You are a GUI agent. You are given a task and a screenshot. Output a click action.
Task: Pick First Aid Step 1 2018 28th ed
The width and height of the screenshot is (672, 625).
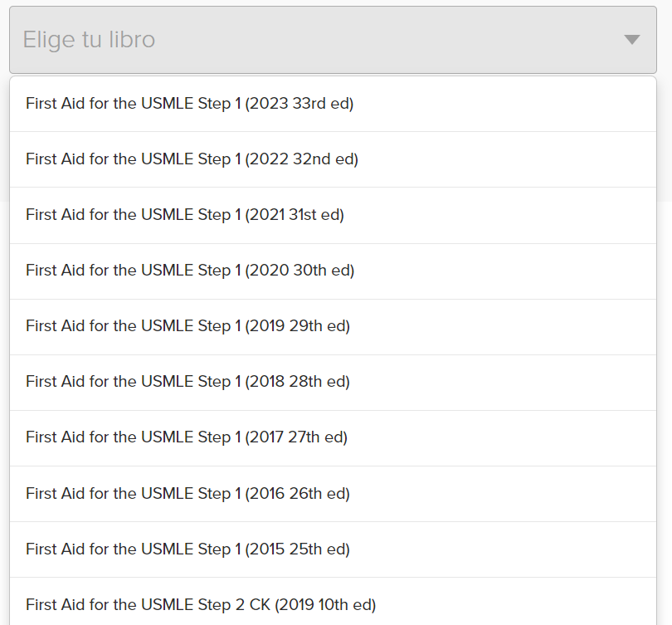tap(187, 382)
